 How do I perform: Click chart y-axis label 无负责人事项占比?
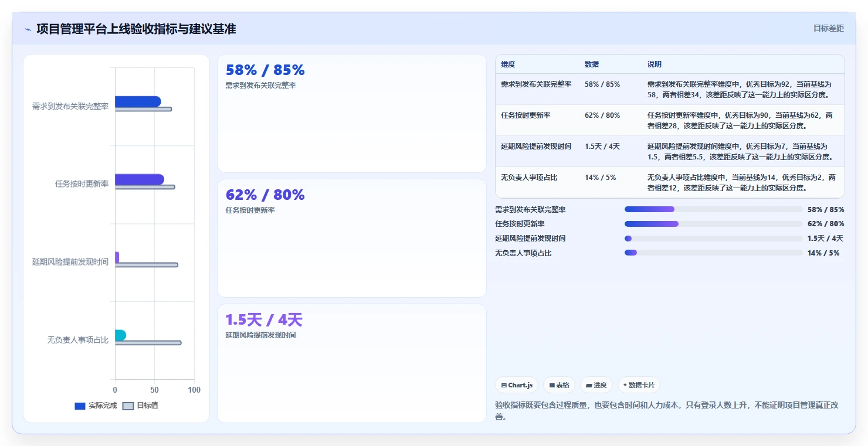pos(78,340)
